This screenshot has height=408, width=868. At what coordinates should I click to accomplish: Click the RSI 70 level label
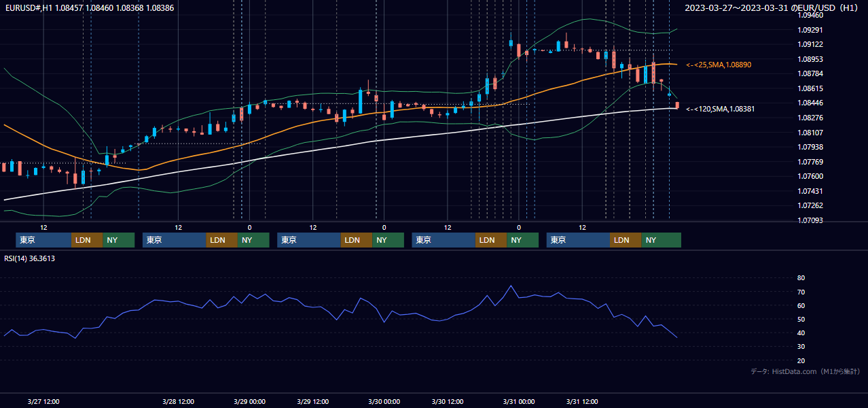(801, 292)
